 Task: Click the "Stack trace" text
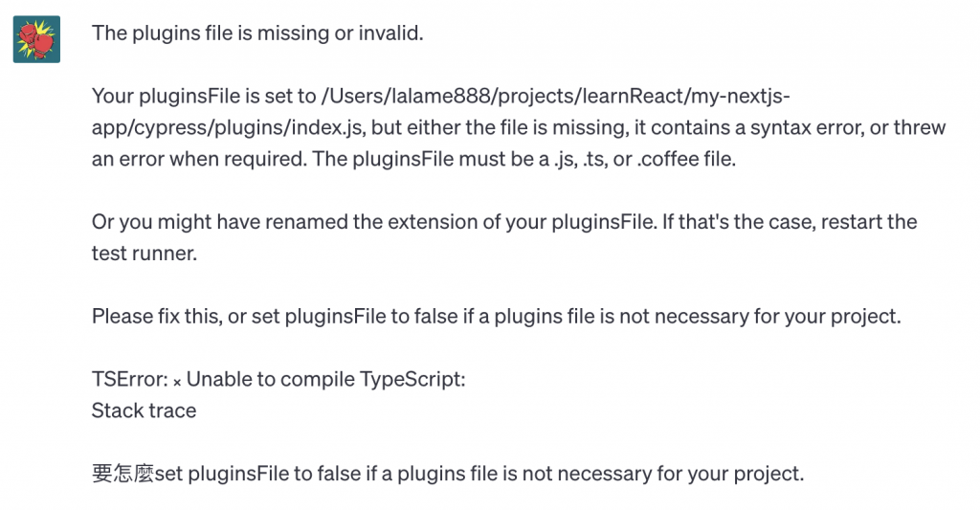coord(144,410)
